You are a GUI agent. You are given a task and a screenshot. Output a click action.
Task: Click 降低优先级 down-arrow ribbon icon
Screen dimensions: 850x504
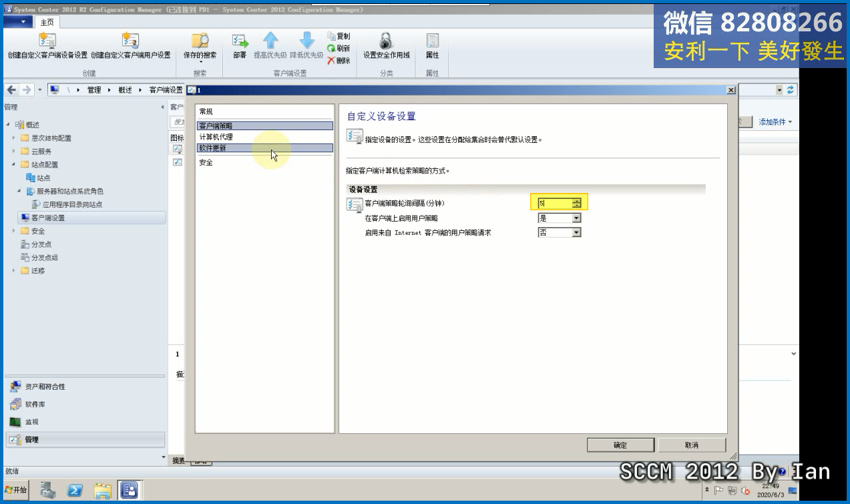pyautogui.click(x=306, y=41)
